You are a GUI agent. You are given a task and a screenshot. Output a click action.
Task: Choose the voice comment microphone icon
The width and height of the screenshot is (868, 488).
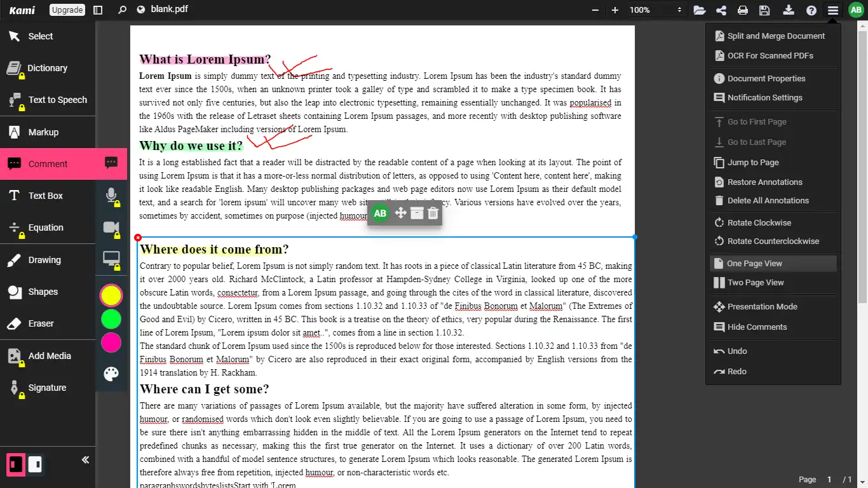coord(111,196)
